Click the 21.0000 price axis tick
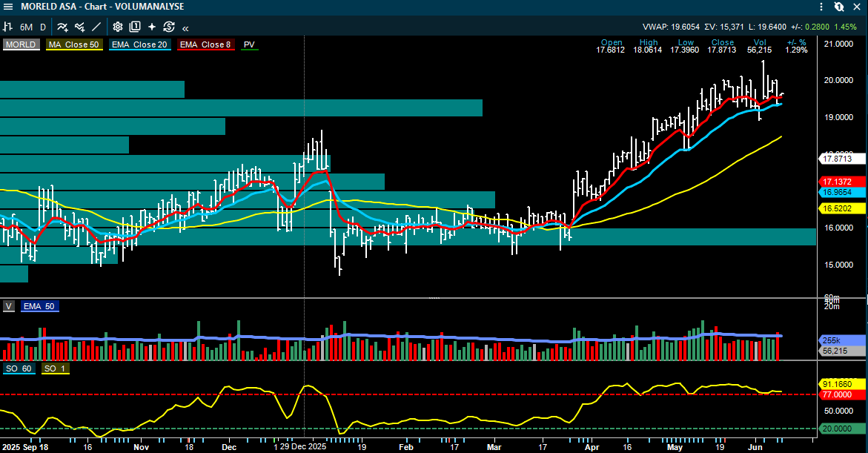This screenshot has width=868, height=453. (838, 44)
